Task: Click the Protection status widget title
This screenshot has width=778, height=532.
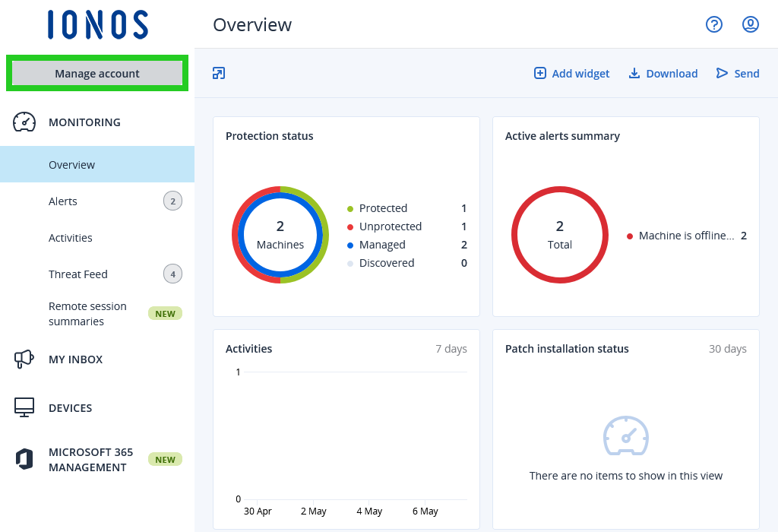Action: [270, 136]
